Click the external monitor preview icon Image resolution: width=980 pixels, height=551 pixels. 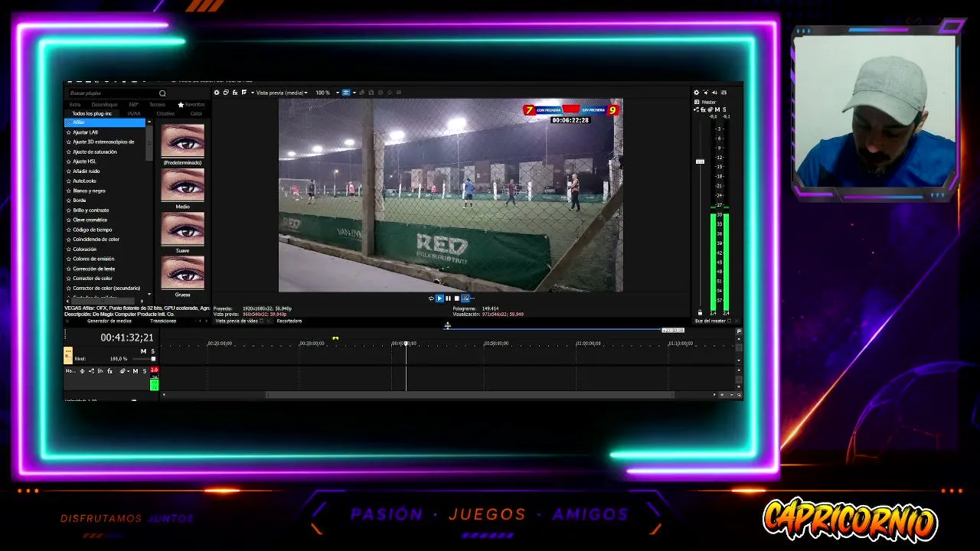point(226,93)
